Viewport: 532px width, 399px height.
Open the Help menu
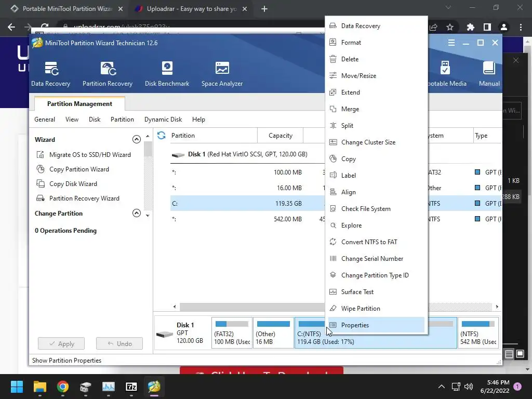198,119
